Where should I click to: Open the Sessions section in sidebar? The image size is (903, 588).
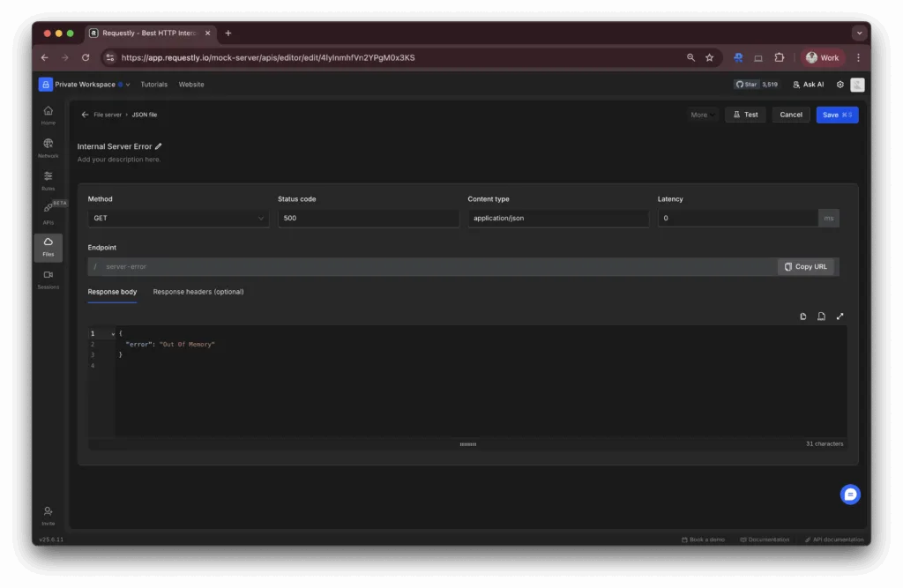pos(49,279)
